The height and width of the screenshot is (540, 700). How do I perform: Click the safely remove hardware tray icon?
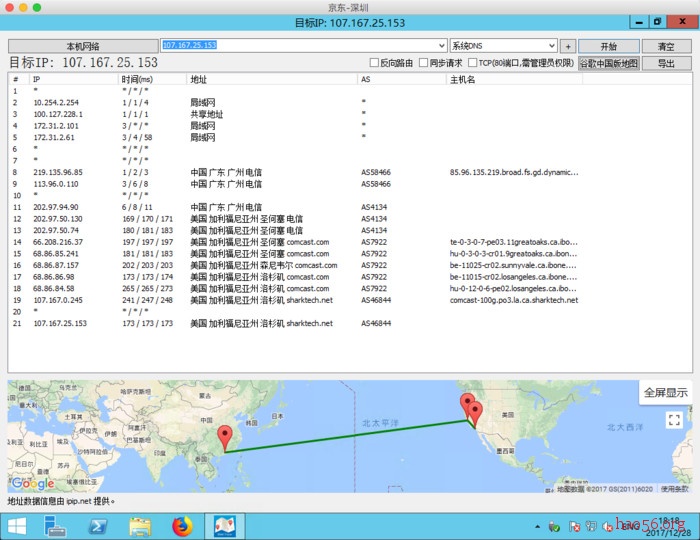[x=554, y=527]
